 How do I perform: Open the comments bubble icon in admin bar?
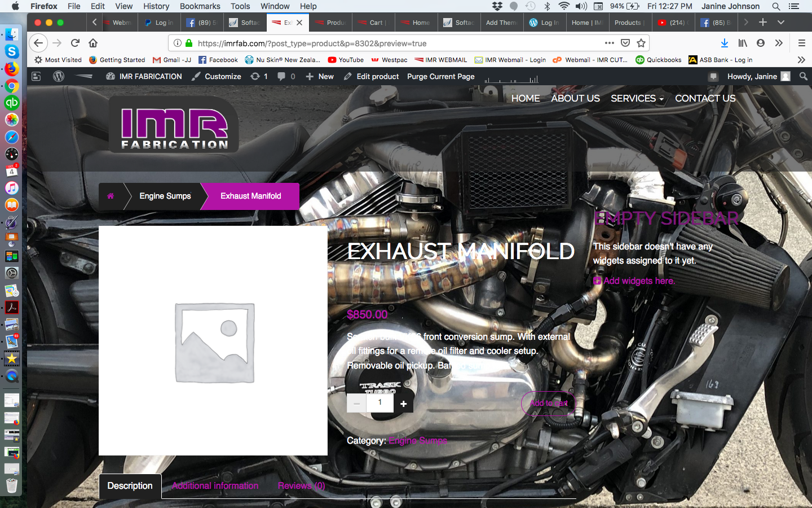coord(280,76)
